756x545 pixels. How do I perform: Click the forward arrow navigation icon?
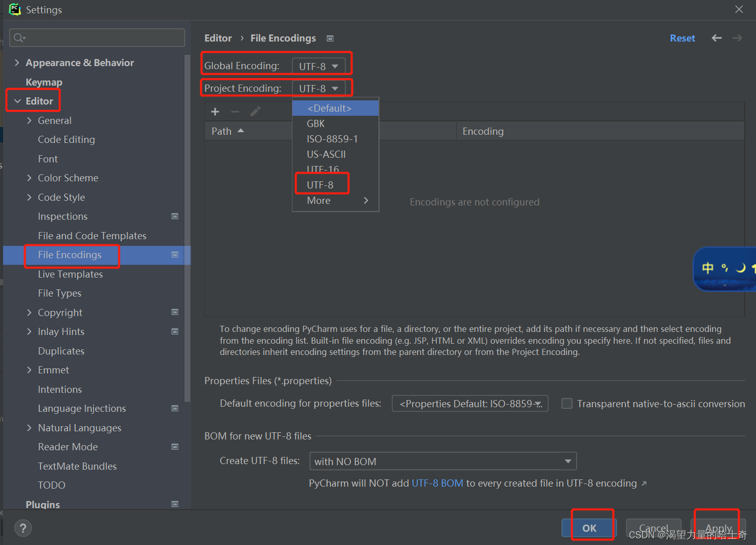pyautogui.click(x=737, y=38)
